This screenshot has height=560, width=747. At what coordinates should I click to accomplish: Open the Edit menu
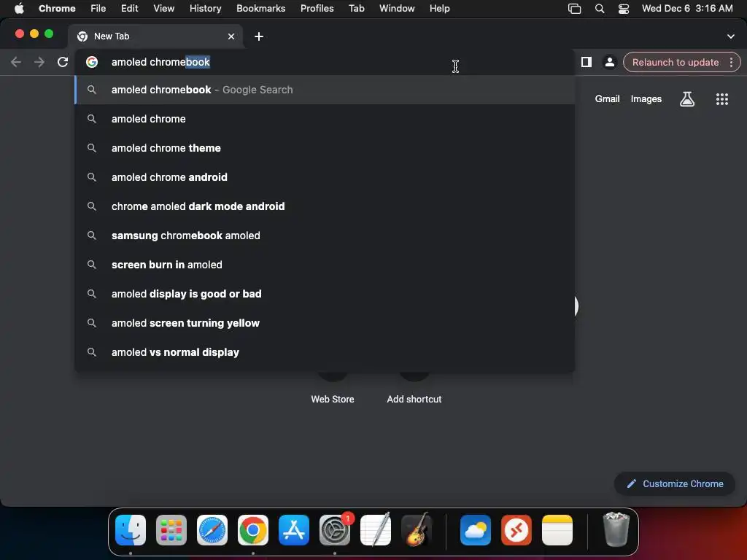[130, 9]
